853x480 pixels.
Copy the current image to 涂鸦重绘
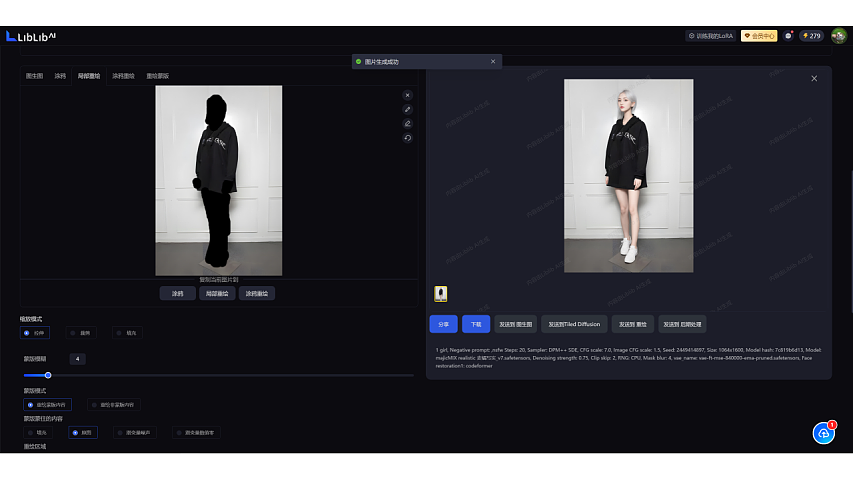tap(257, 293)
